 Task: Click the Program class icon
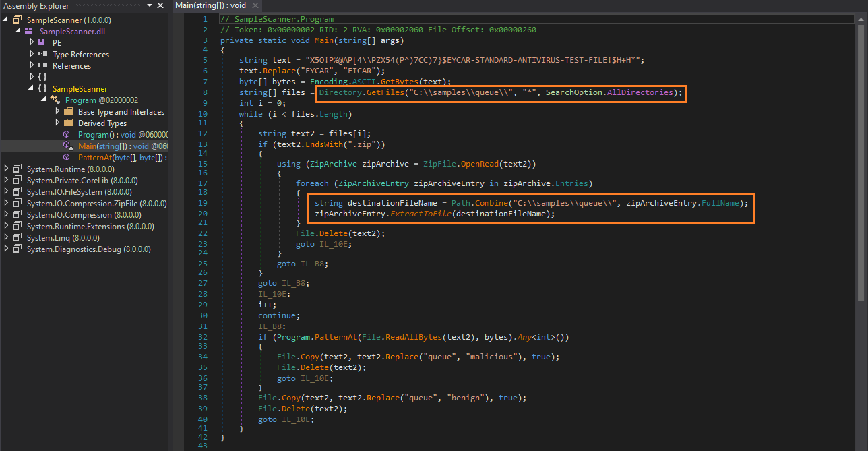click(x=55, y=100)
